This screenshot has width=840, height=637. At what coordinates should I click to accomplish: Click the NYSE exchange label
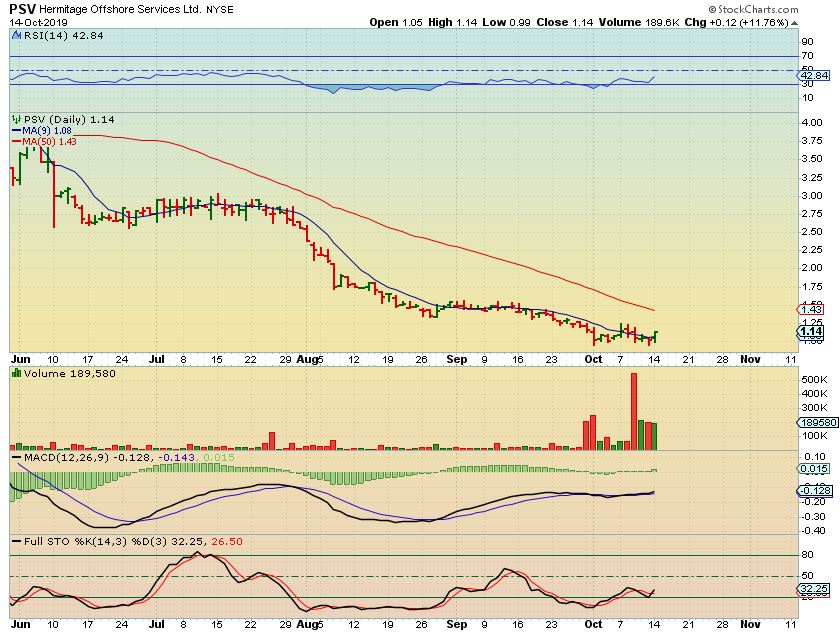220,9
